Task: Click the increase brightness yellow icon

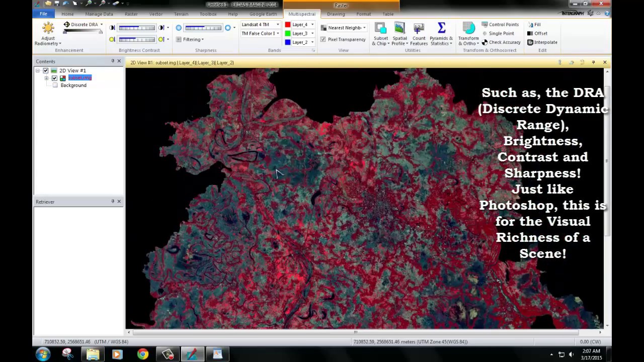Action: click(161, 39)
